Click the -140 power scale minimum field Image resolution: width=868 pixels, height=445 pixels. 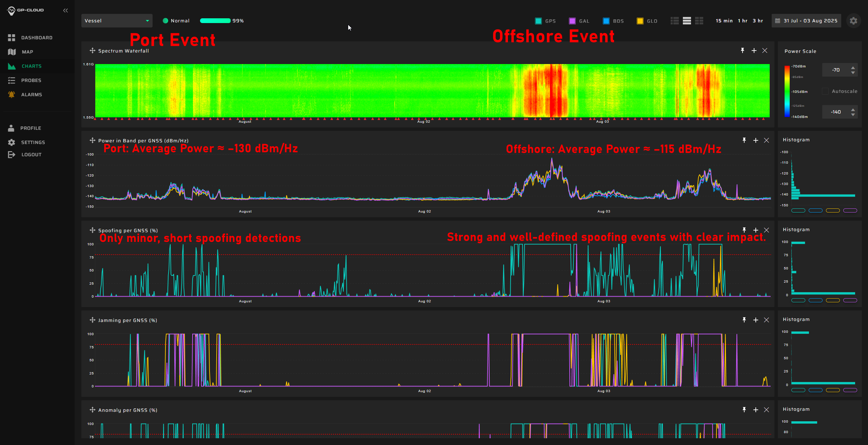(835, 112)
